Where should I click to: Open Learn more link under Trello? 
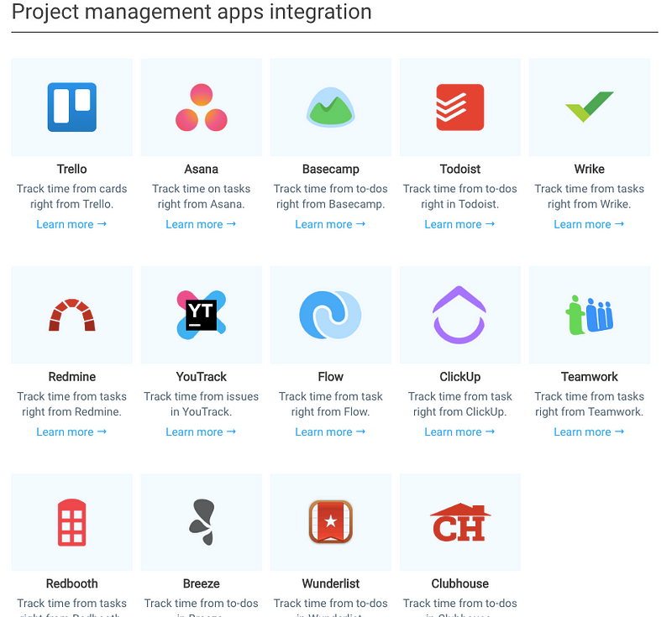(71, 224)
